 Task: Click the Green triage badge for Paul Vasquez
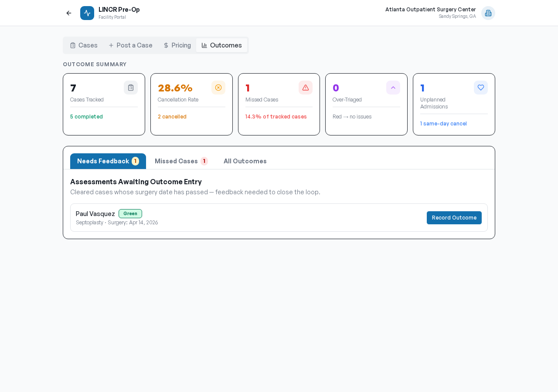(x=130, y=213)
